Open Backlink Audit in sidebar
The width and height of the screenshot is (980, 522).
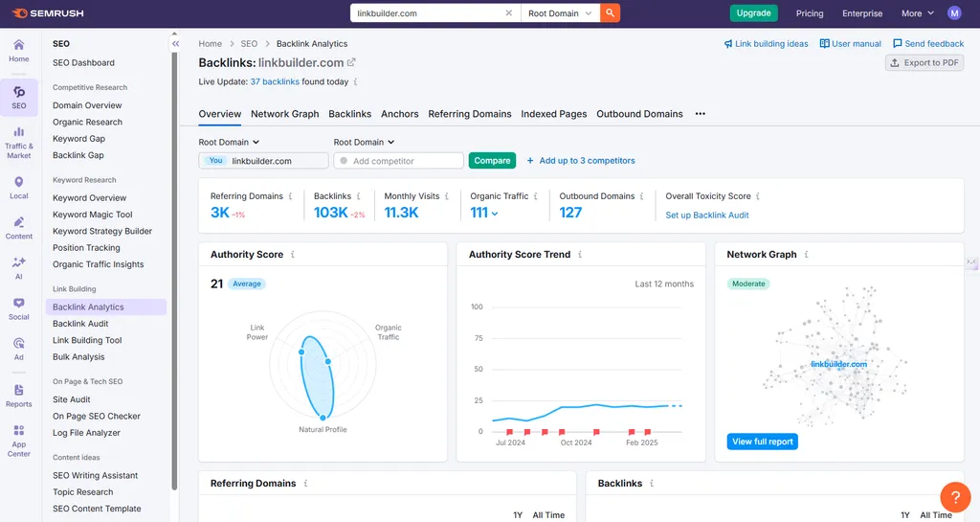point(80,324)
